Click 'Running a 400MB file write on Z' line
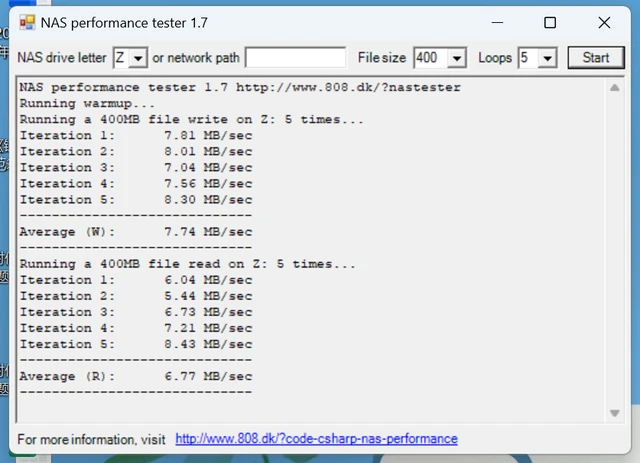Screen dimensions: 640x463 tap(191, 120)
